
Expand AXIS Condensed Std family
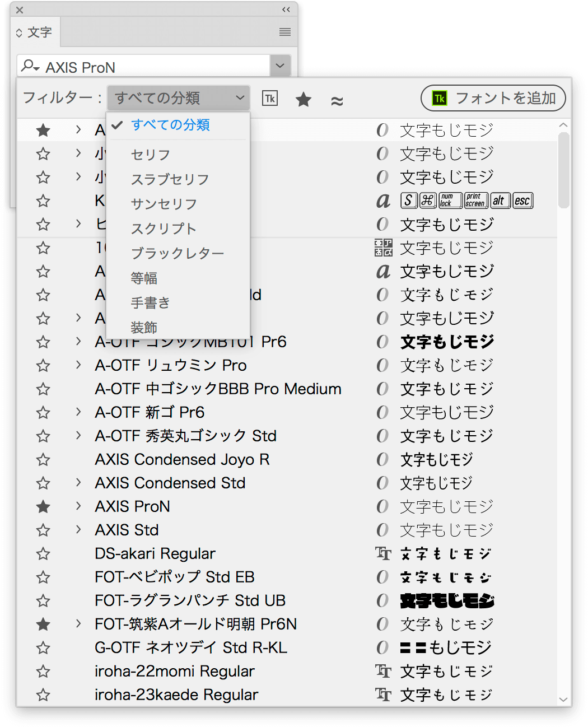pyautogui.click(x=78, y=482)
